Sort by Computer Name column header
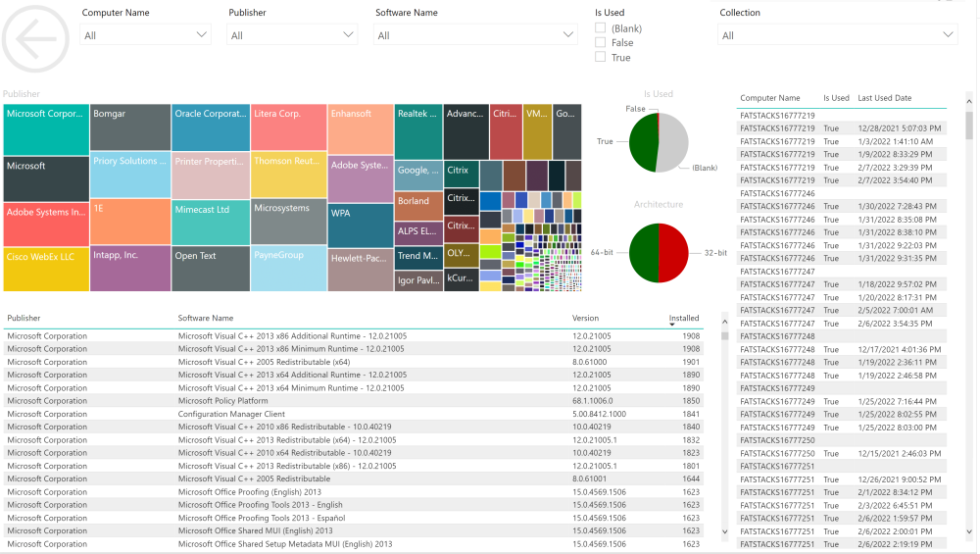The height and width of the screenshot is (554, 980). pos(770,97)
